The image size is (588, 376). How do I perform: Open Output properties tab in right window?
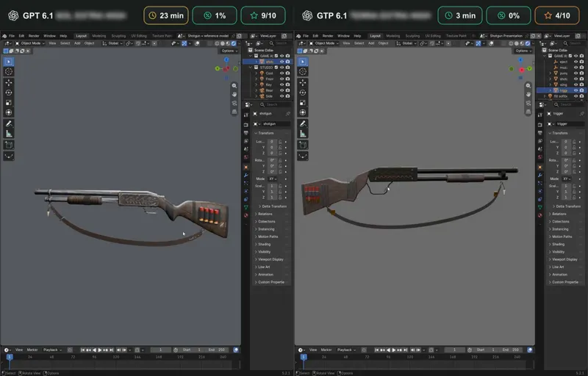[x=540, y=133]
